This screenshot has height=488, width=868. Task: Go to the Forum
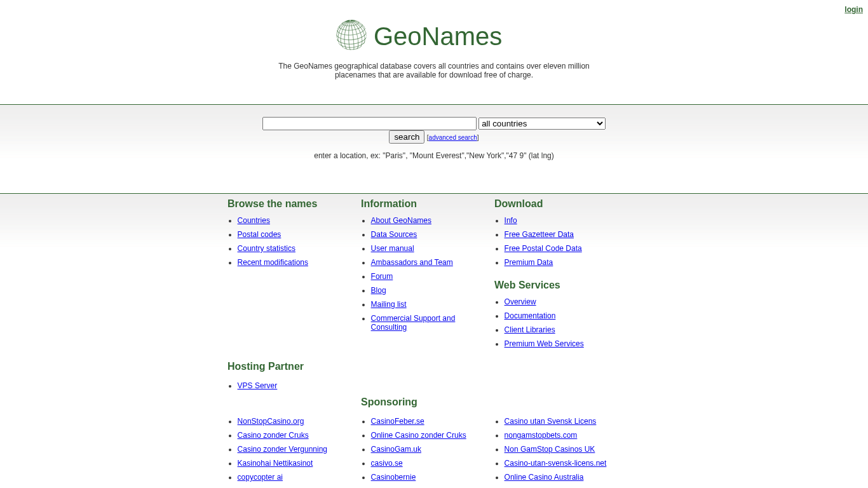(x=382, y=276)
